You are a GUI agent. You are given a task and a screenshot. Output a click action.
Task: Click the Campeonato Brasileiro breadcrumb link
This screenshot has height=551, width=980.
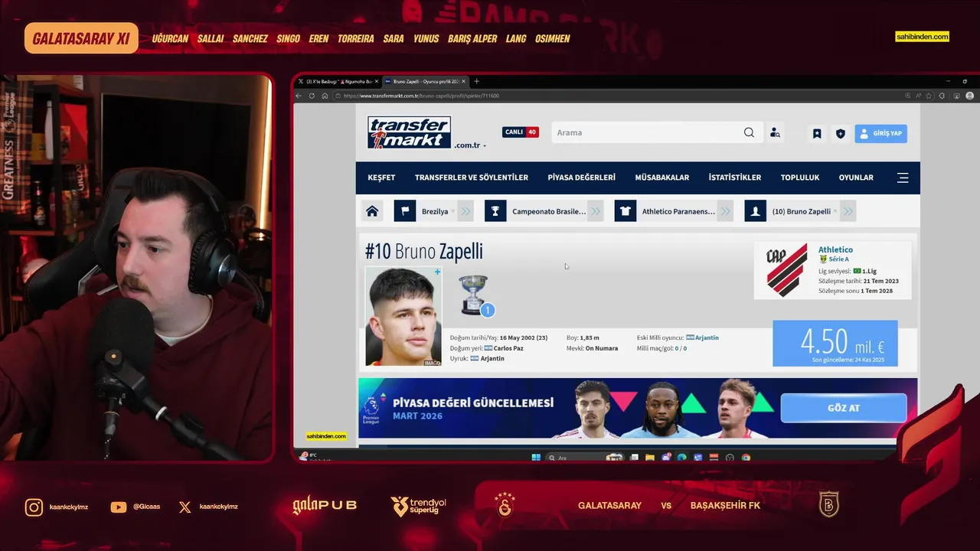pyautogui.click(x=549, y=211)
